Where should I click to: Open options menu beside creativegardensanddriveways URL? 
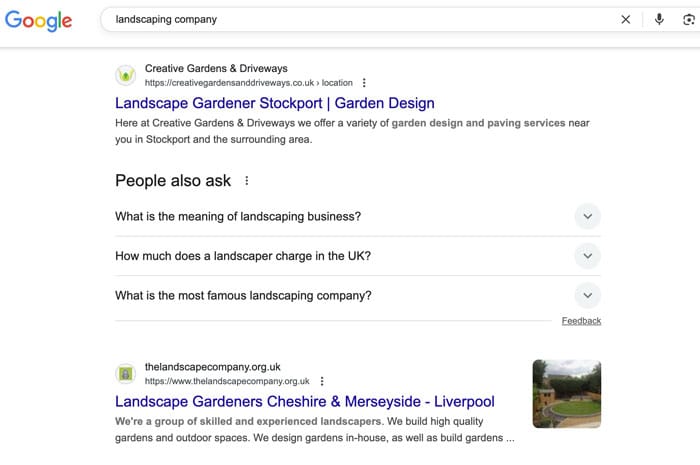point(364,83)
